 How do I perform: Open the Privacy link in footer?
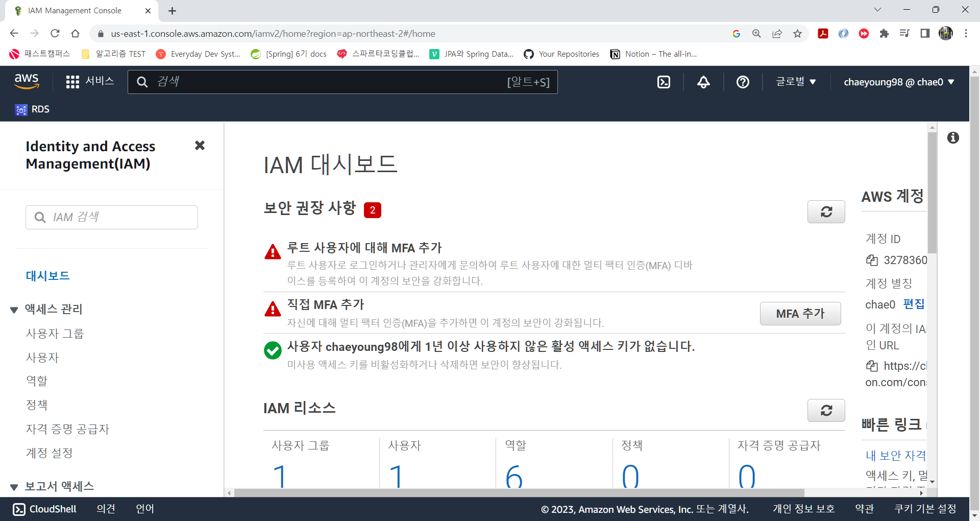[x=803, y=509]
